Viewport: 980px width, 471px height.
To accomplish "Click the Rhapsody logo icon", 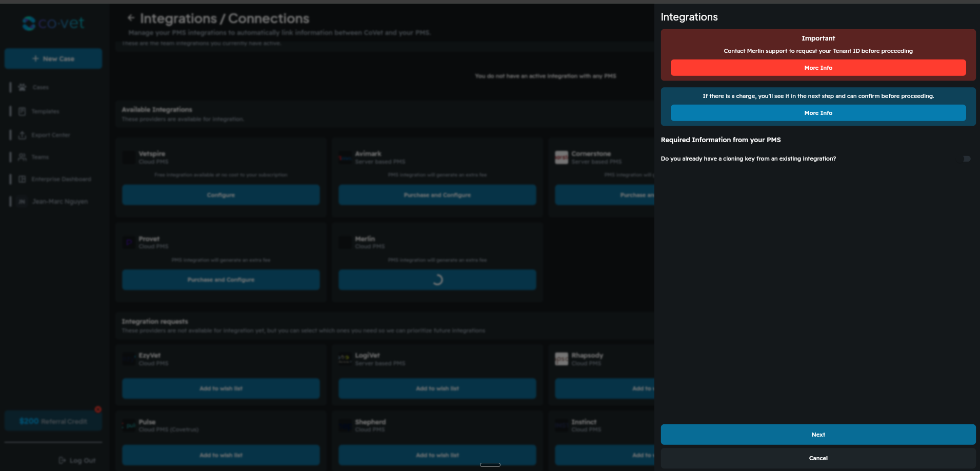I will coord(562,359).
